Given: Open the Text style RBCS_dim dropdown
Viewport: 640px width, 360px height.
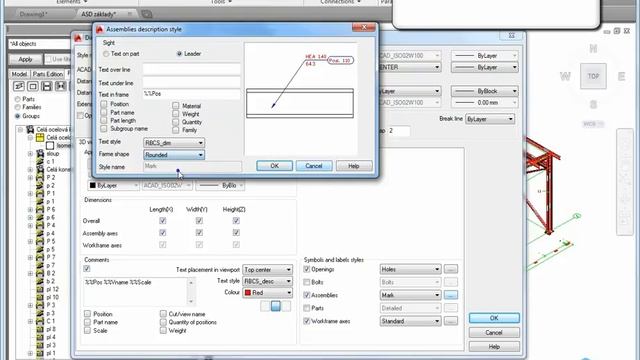Looking at the screenshot, I should coord(174,143).
